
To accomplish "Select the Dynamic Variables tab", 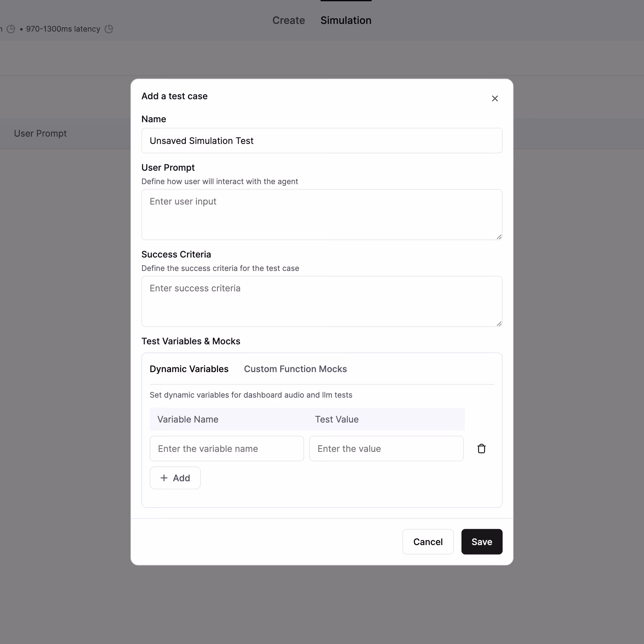I will [x=189, y=369].
